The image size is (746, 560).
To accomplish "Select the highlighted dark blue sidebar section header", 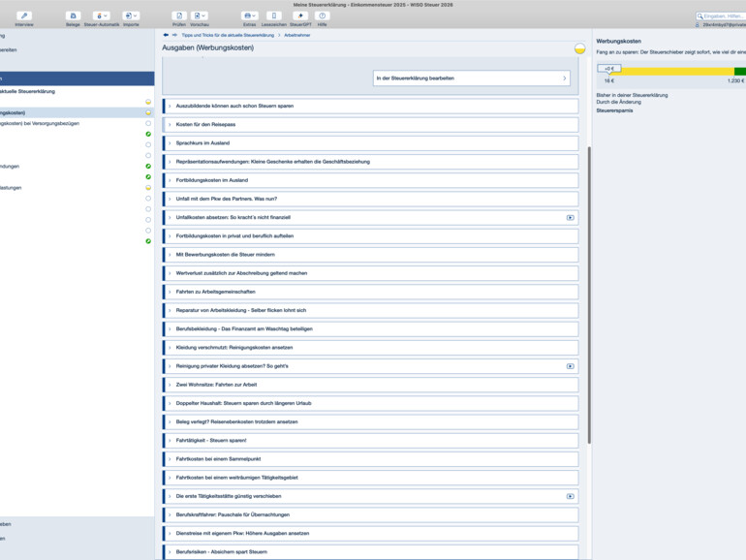I will [78, 78].
